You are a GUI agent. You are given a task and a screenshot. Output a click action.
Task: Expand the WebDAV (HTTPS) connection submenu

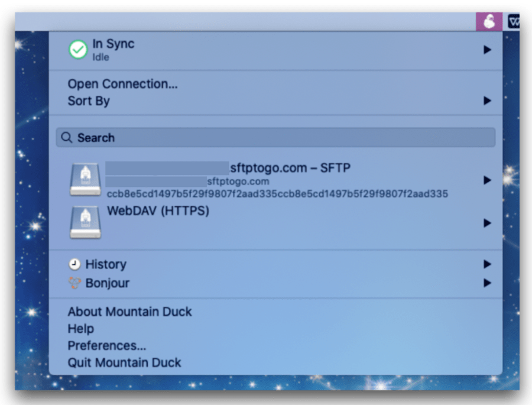(x=488, y=223)
